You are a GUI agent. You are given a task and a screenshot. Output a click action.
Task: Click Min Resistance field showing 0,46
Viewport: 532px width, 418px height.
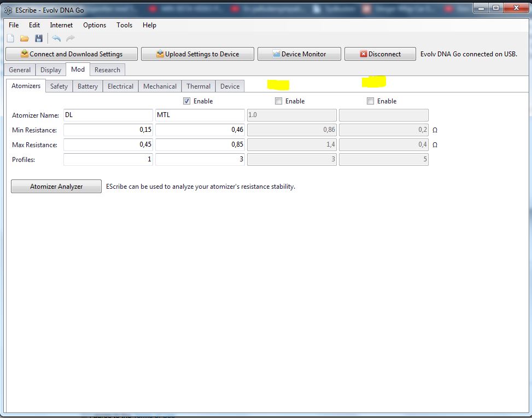click(x=200, y=130)
